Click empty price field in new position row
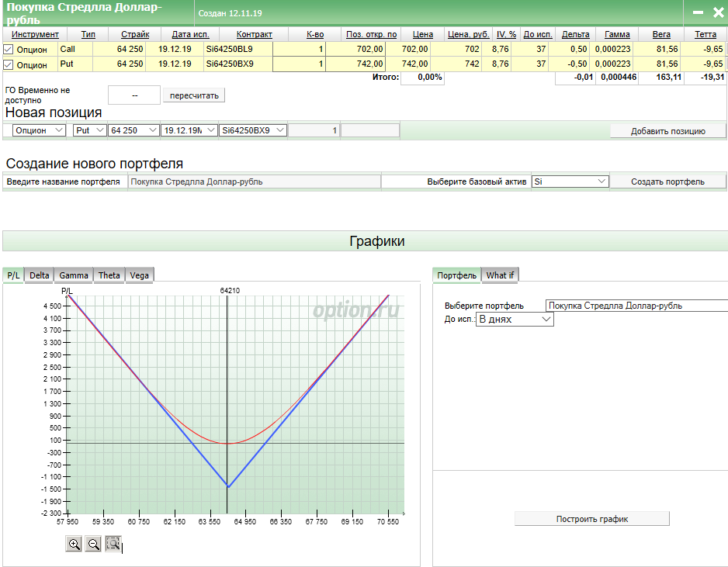 pyautogui.click(x=370, y=130)
